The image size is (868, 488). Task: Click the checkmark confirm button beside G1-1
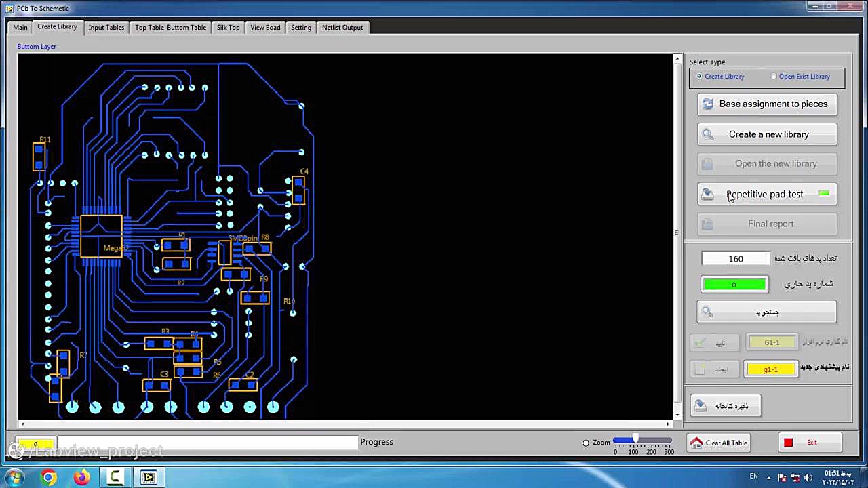[714, 343]
